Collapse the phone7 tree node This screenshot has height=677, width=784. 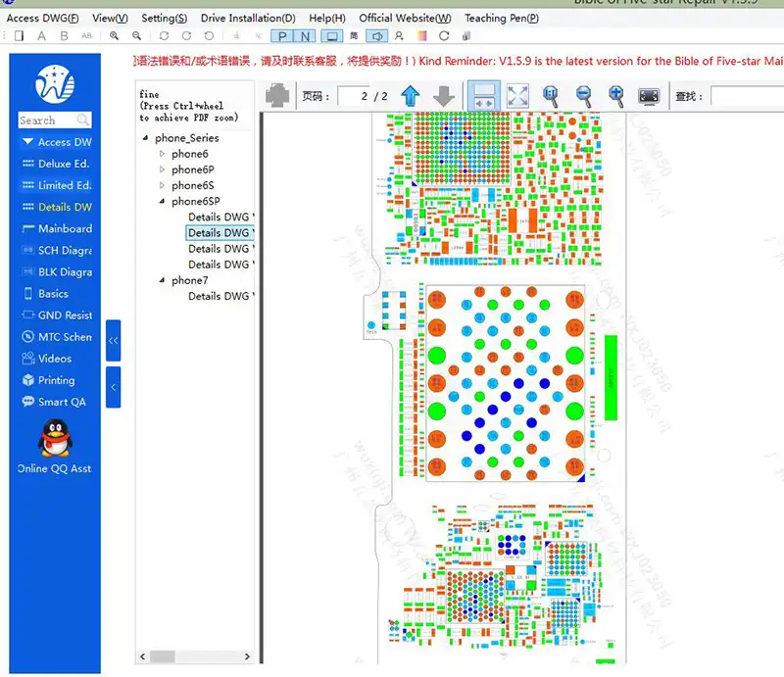[x=162, y=280]
